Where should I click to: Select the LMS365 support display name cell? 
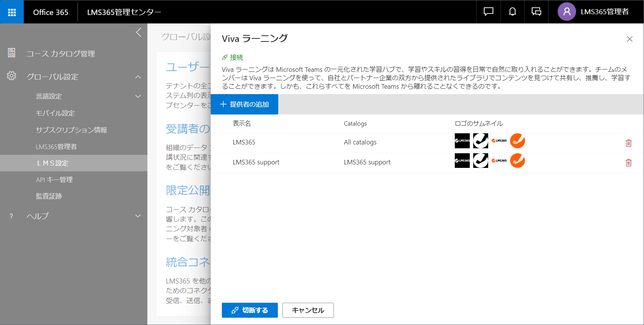tap(256, 162)
